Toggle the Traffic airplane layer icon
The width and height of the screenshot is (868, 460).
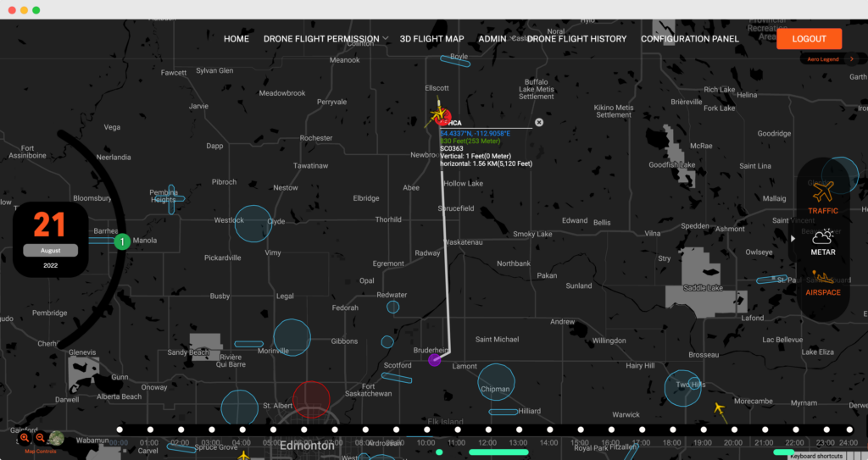(822, 192)
